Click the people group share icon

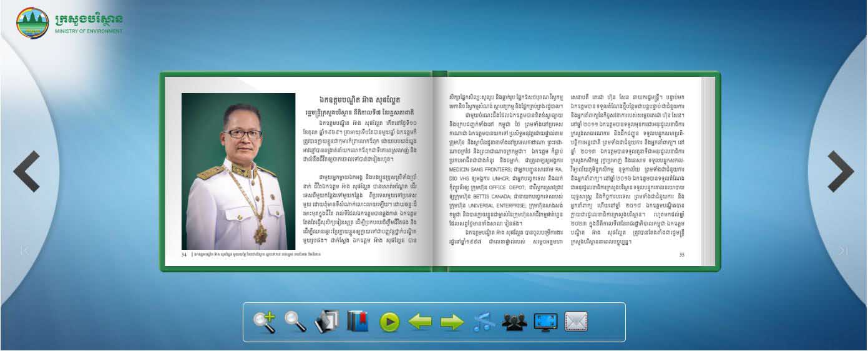514,322
